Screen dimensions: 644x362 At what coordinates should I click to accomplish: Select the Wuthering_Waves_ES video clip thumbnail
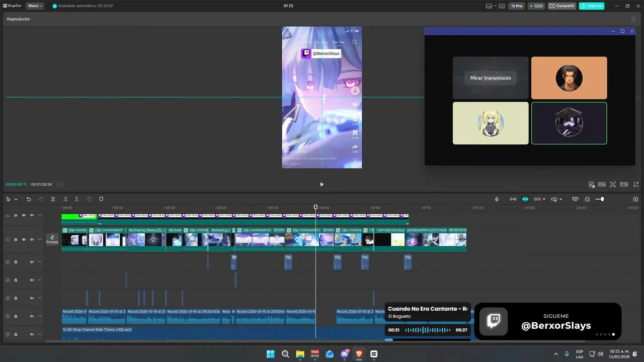(x=146, y=239)
